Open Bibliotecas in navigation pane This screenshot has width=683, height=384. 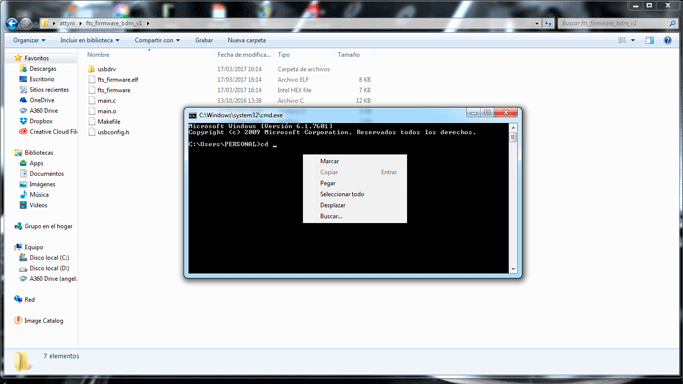[x=39, y=153]
